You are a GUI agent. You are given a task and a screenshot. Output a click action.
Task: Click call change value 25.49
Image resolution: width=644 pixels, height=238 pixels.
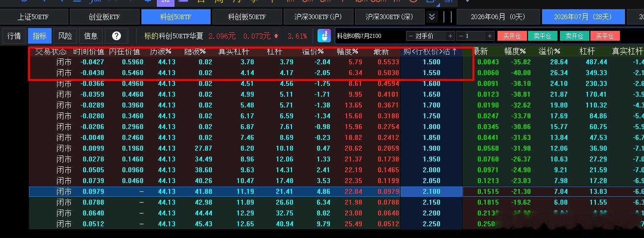[x=353, y=224]
